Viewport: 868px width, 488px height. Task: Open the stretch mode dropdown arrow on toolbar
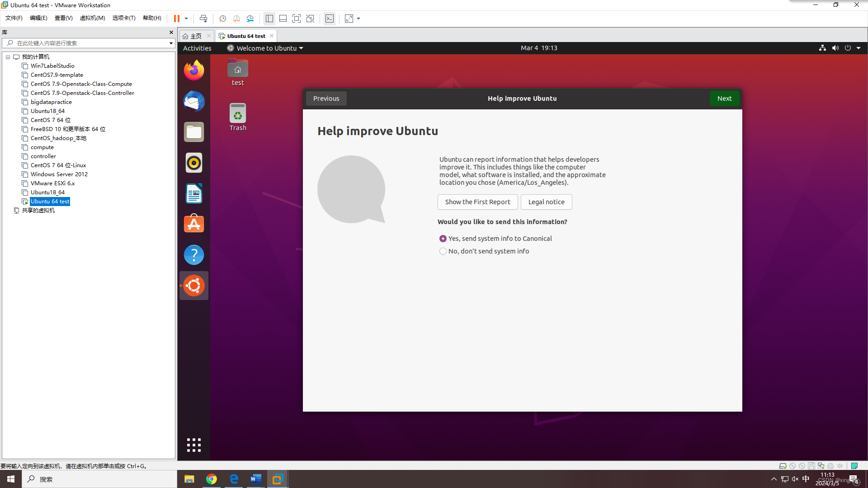click(x=359, y=19)
